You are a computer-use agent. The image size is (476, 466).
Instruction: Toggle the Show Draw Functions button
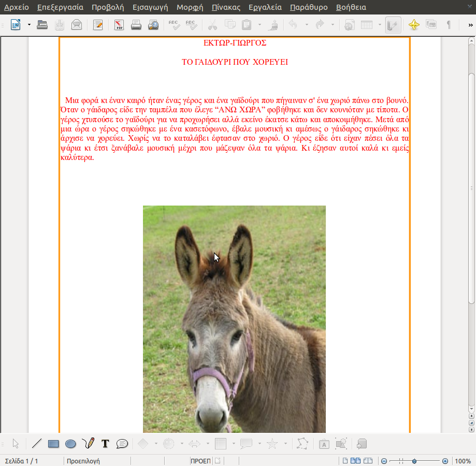click(x=393, y=25)
